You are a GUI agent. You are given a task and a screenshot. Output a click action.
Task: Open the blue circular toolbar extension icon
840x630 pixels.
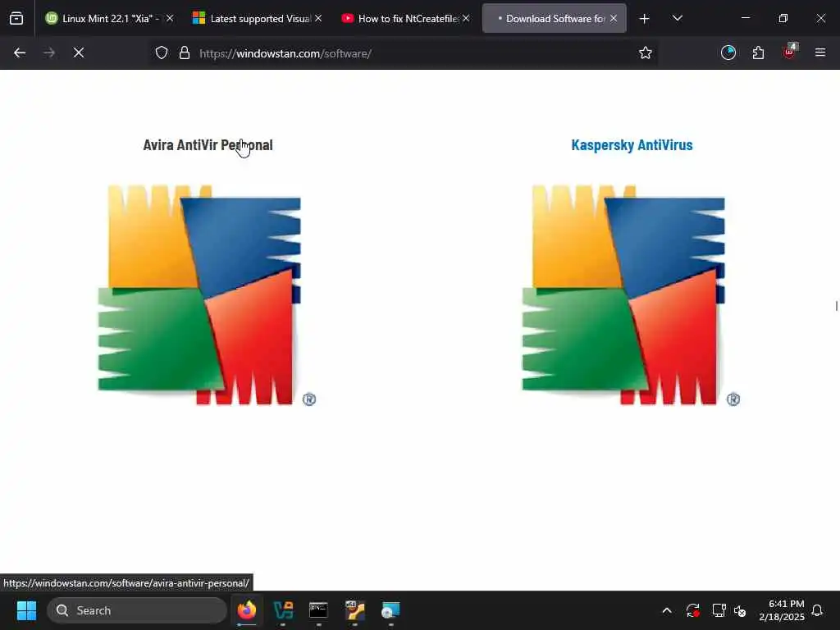(x=728, y=52)
